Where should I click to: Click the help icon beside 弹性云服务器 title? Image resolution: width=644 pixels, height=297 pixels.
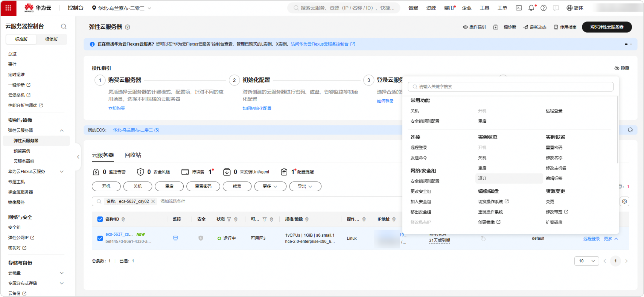click(x=128, y=27)
